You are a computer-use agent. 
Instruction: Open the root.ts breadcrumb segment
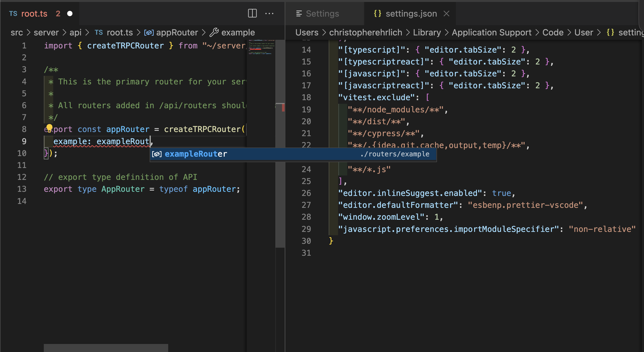coord(120,33)
